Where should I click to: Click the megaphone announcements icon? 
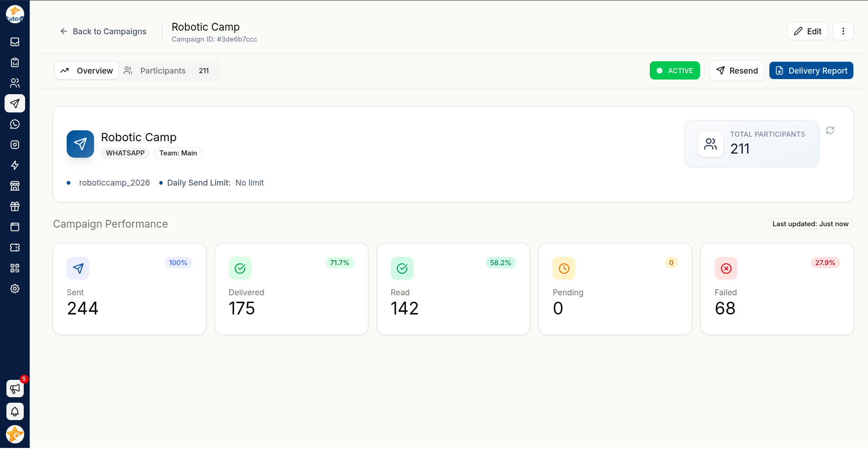[15, 389]
